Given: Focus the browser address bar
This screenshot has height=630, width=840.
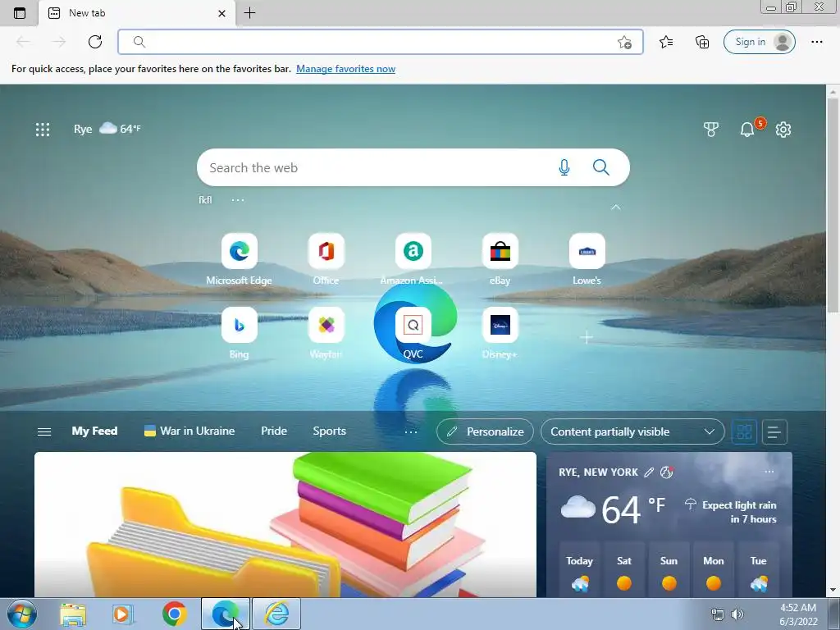Looking at the screenshot, I should 381,42.
